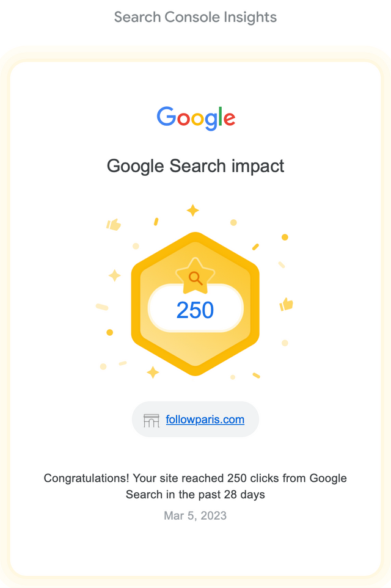Select the thumbs-up icon upper-left of hexagon badge
391x588 pixels.
coord(113,224)
